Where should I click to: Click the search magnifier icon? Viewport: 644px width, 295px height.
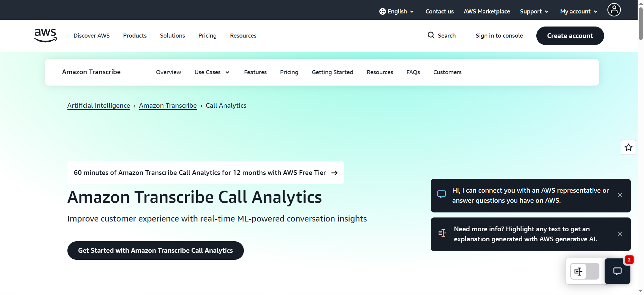(431, 35)
